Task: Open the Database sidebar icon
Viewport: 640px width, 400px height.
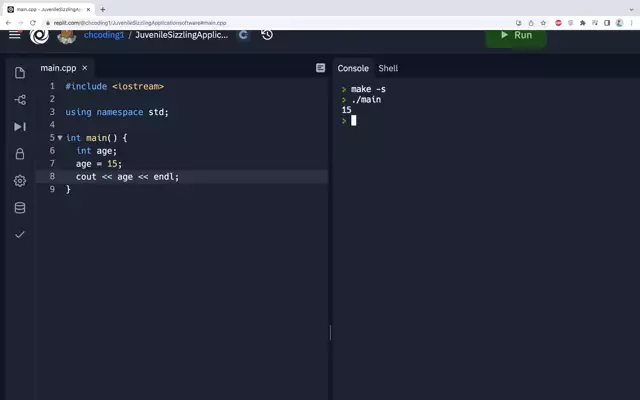Action: (x=20, y=208)
